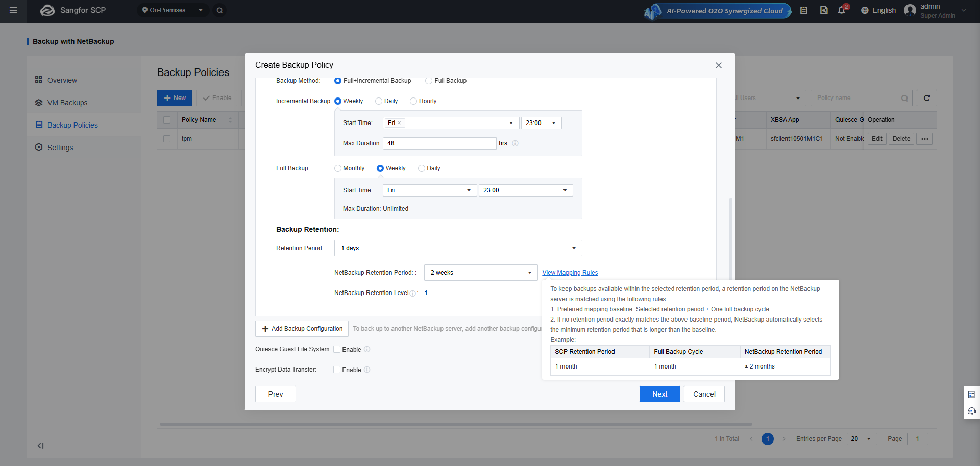Open the floating support headset icon
This screenshot has width=980, height=466.
tap(972, 411)
